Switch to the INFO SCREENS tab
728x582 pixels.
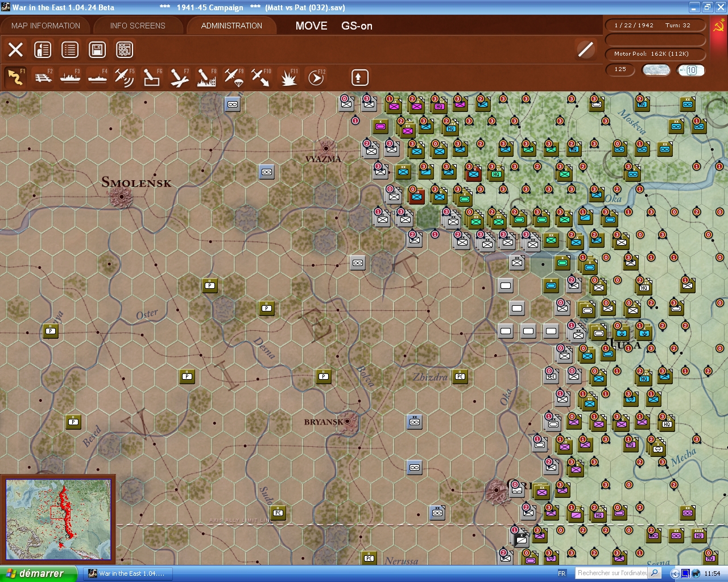pos(138,26)
